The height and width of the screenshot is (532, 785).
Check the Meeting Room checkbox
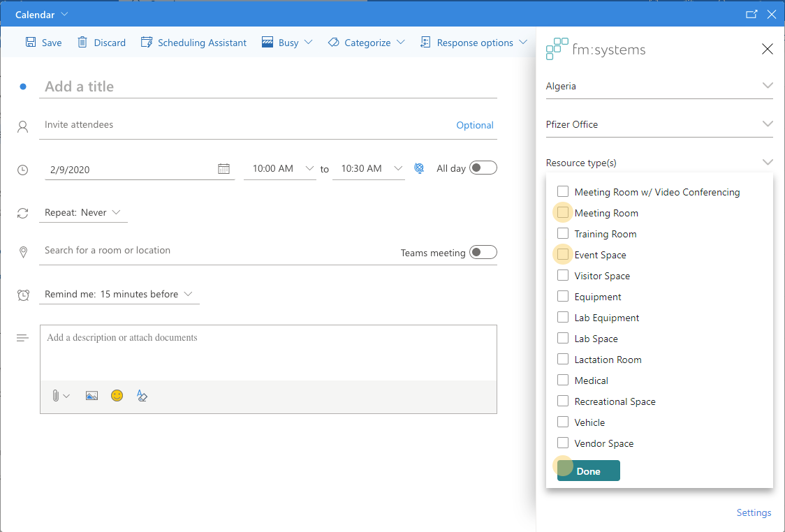(x=563, y=212)
